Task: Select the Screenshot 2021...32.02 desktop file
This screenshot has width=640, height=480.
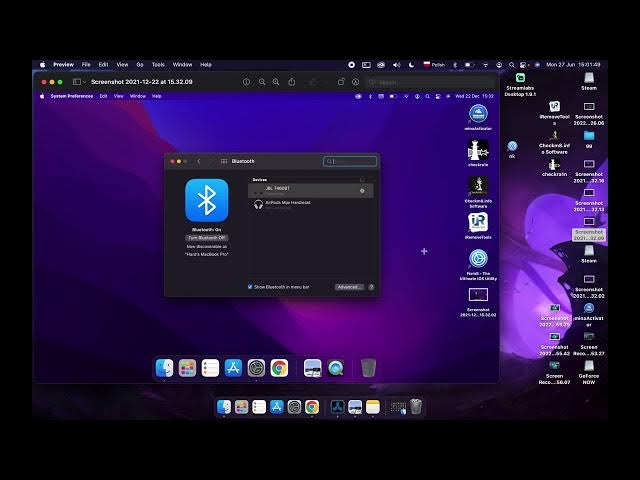Action: click(589, 286)
